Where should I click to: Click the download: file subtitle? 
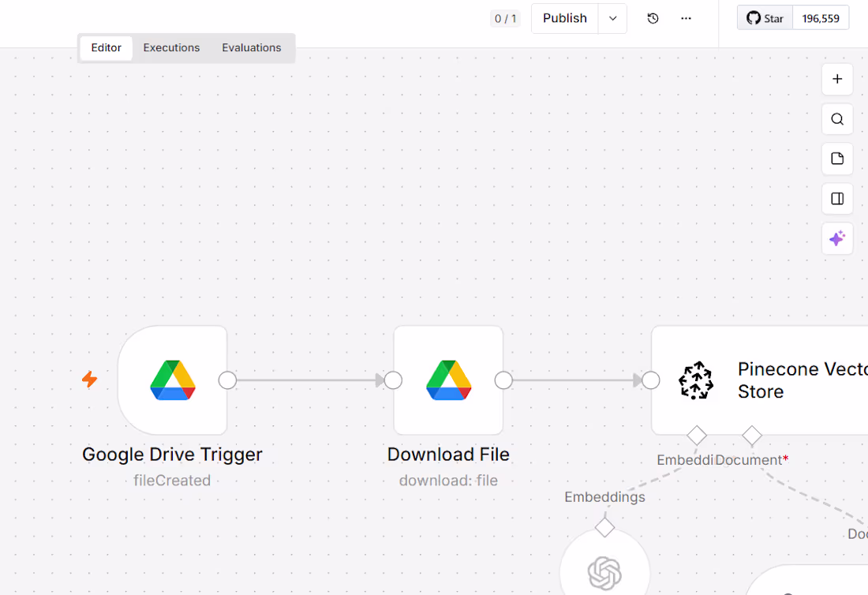click(x=448, y=481)
